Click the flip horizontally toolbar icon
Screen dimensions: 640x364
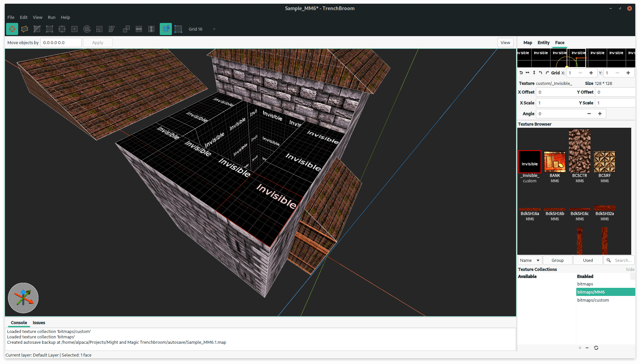[x=139, y=29]
